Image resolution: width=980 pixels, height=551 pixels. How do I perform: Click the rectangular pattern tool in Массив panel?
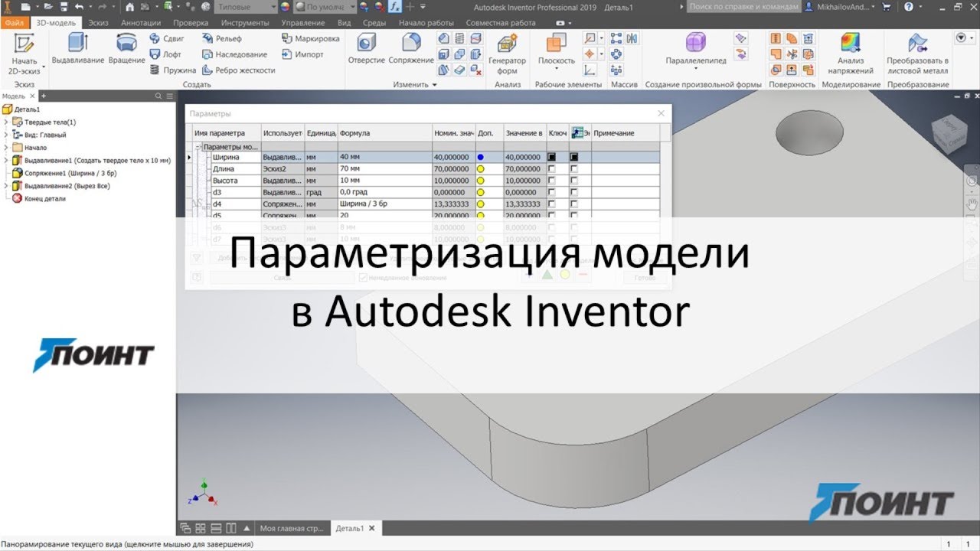(x=616, y=38)
